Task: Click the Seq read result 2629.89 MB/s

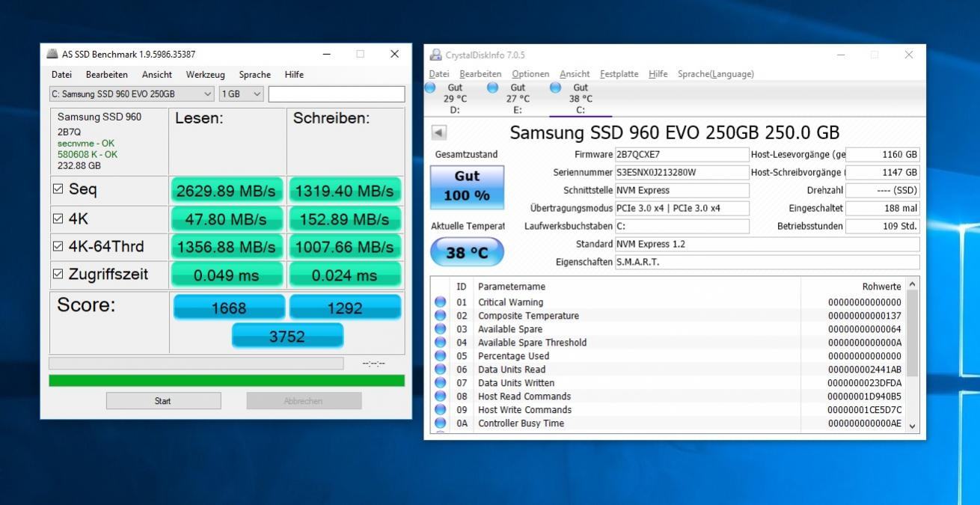Action: pos(227,191)
